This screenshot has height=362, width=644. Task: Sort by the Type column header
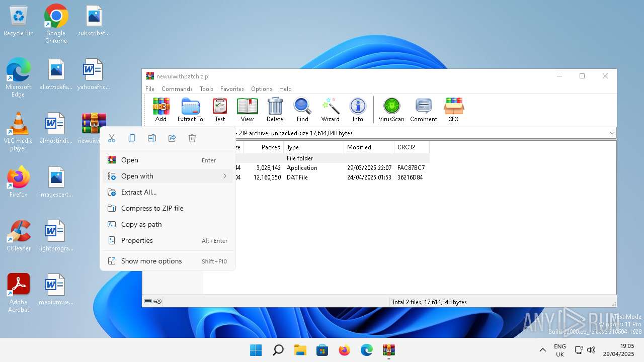click(314, 147)
